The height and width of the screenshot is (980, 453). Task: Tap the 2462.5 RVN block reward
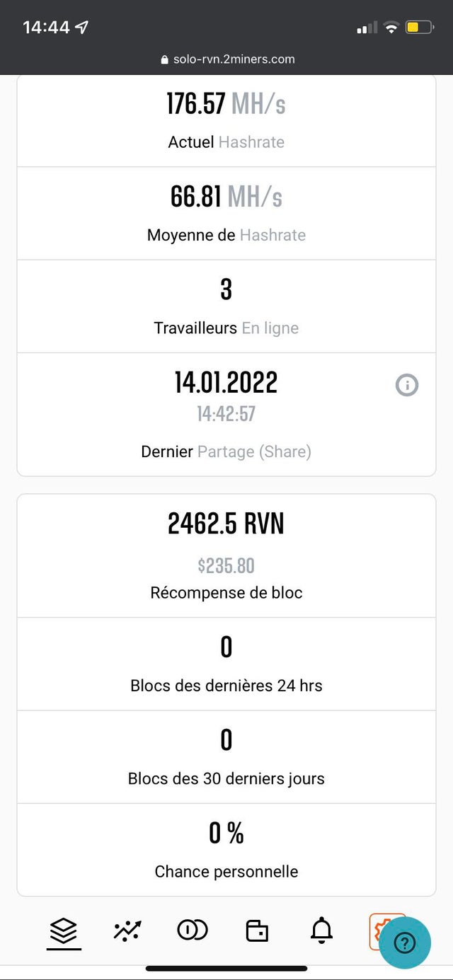pos(226,524)
